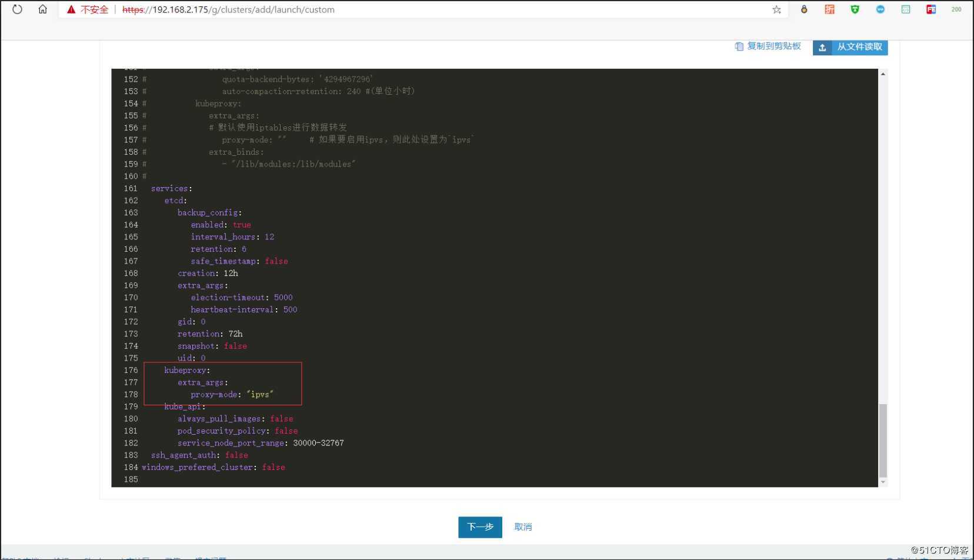Click the 200 status extension badge
Viewport: 974px width, 560px height.
(x=956, y=9)
